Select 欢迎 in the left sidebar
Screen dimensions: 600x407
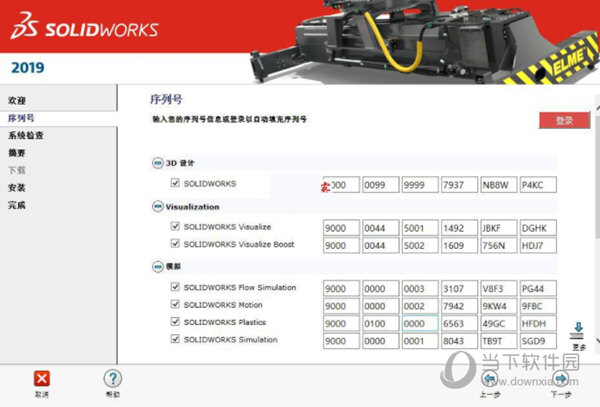pyautogui.click(x=17, y=101)
